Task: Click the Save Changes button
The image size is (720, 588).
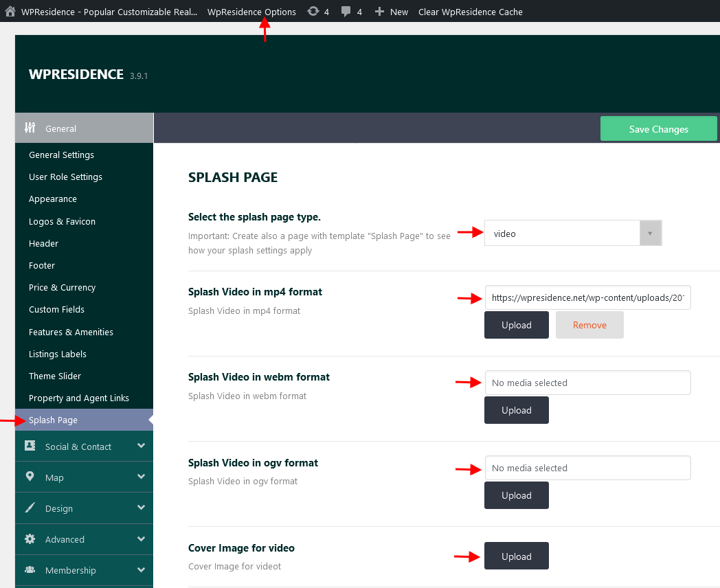Action: click(x=658, y=128)
